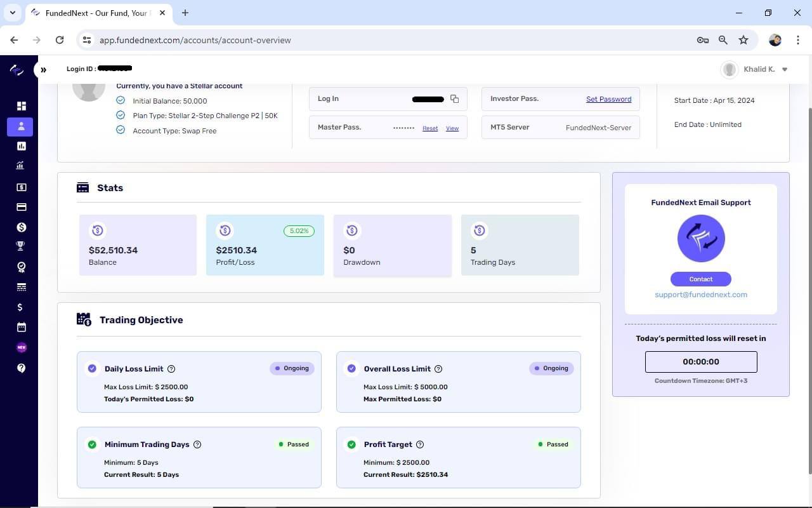Reload the page with browser refresh button
Viewport: 812px width, 508px height.
point(60,40)
